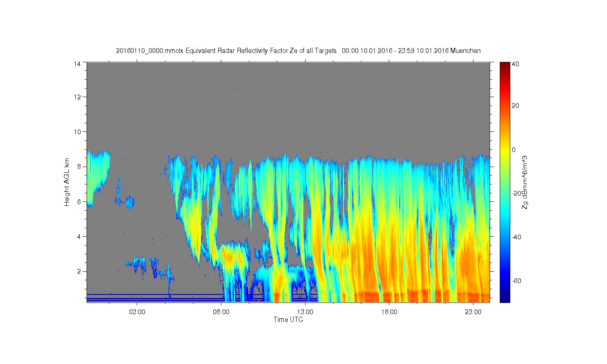Click the '08:00' time tick label
The height and width of the screenshot is (364, 607).
(221, 312)
